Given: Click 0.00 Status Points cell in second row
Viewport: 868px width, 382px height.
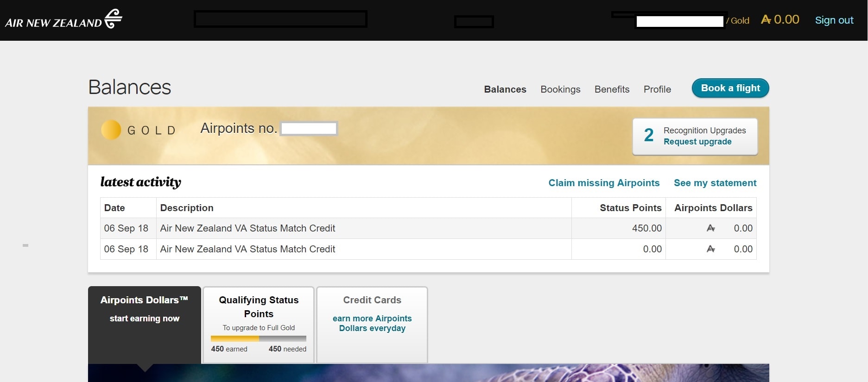Looking at the screenshot, I should [619, 249].
